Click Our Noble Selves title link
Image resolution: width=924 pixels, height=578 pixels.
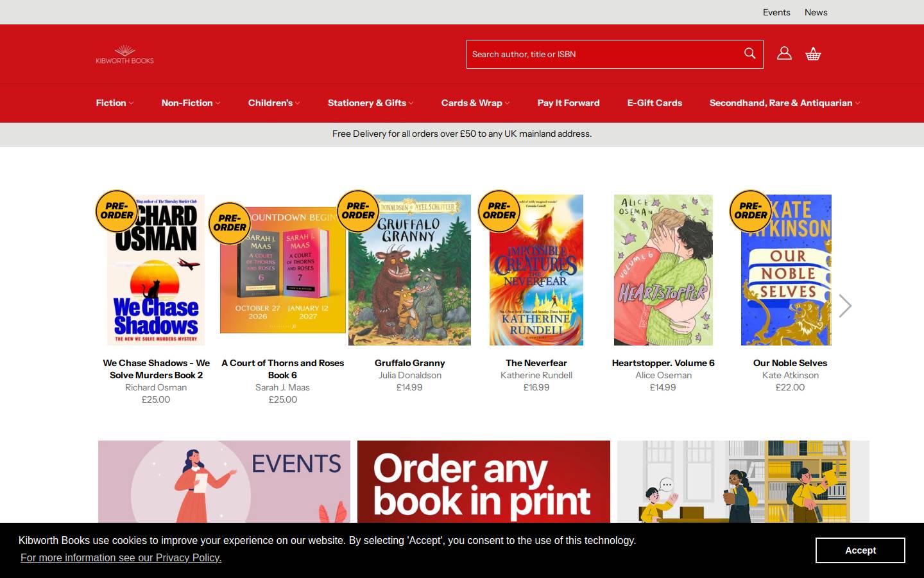(x=790, y=363)
